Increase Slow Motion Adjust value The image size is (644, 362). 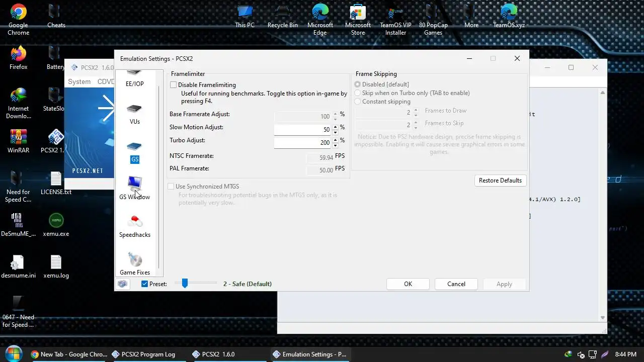pos(336,127)
